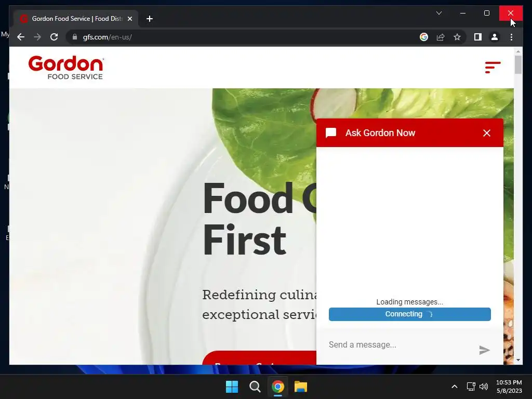The width and height of the screenshot is (532, 399).
Task: Reload the page with the refresh icon
Action: click(x=54, y=37)
